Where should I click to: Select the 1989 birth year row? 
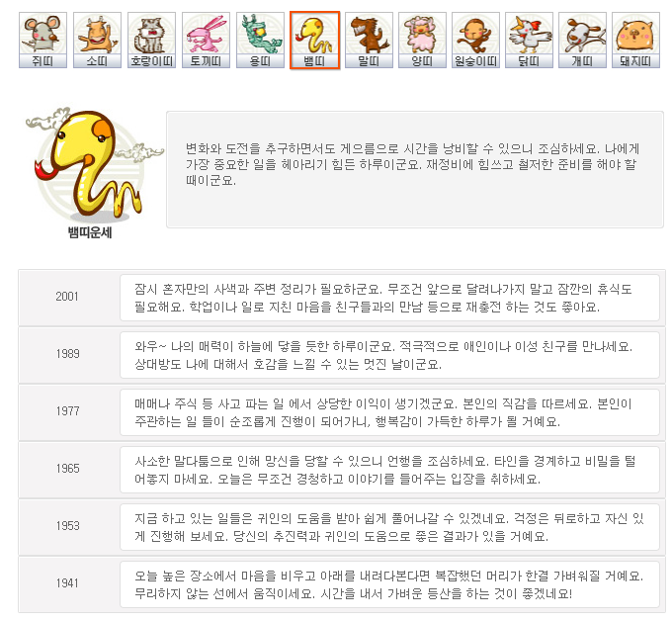[342, 355]
